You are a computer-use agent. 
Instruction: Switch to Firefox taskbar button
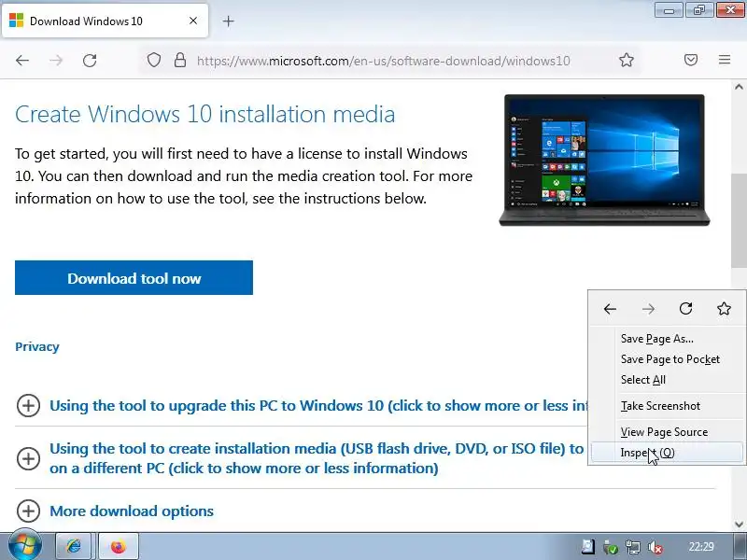(119, 546)
